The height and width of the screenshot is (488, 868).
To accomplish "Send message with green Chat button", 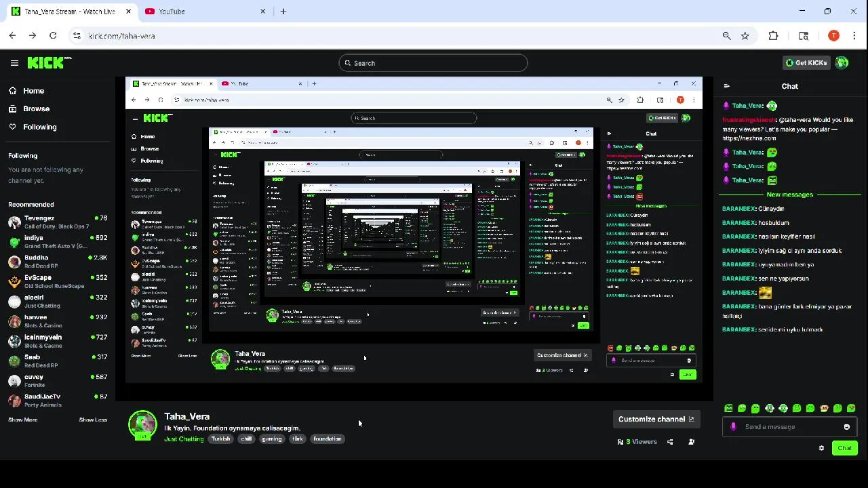I will pyautogui.click(x=844, y=448).
